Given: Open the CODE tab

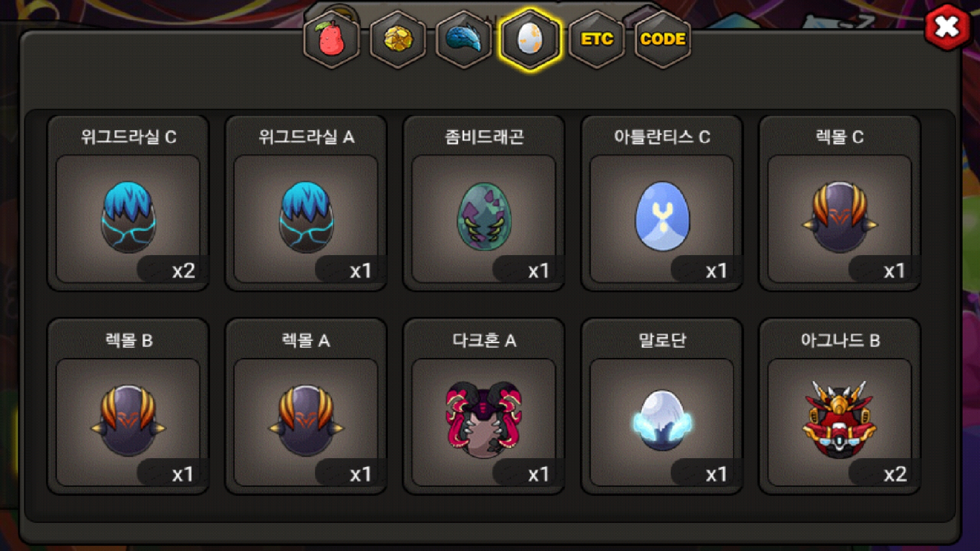Looking at the screenshot, I should [x=663, y=39].
